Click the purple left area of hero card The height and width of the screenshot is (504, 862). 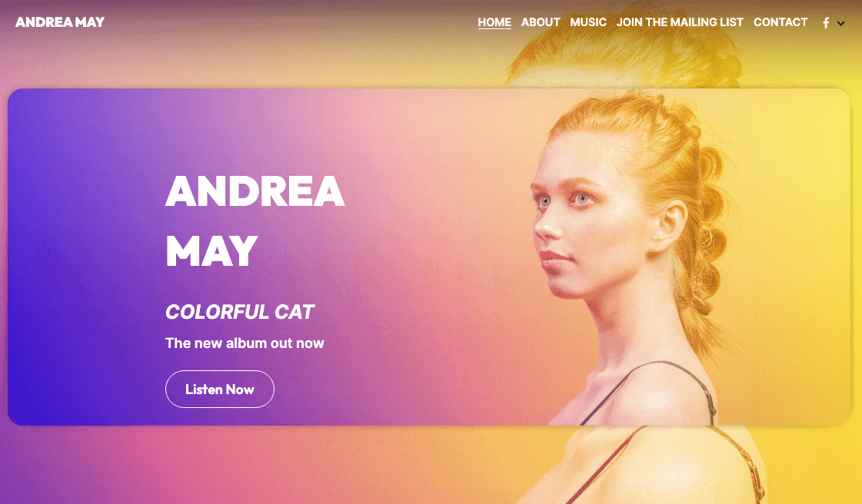click(x=82, y=257)
